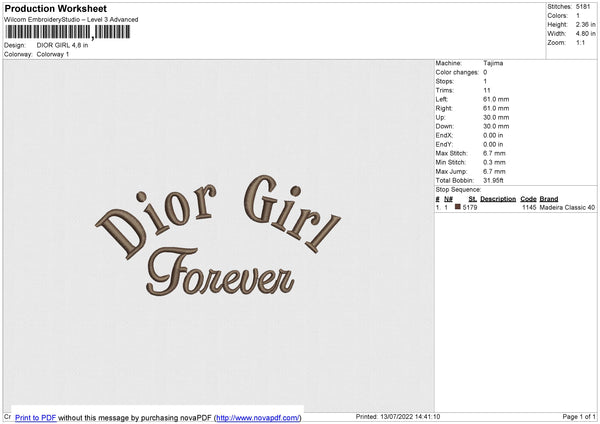Screen dimensions: 600x424
Task: Click the 'Code' column header
Action: click(528, 199)
